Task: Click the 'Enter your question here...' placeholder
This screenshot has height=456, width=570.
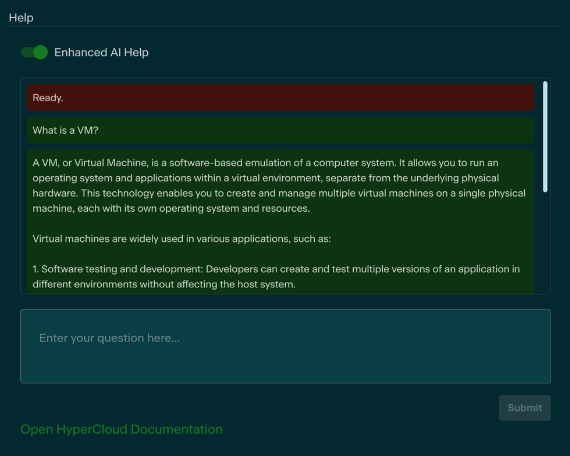Action: pyautogui.click(x=109, y=338)
